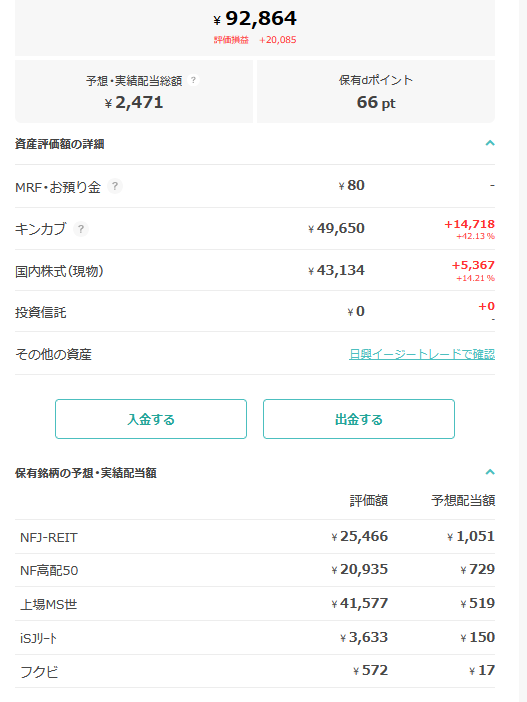The height and width of the screenshot is (702, 527).
Task: Click the 予想配当額 column header
Action: 463,501
